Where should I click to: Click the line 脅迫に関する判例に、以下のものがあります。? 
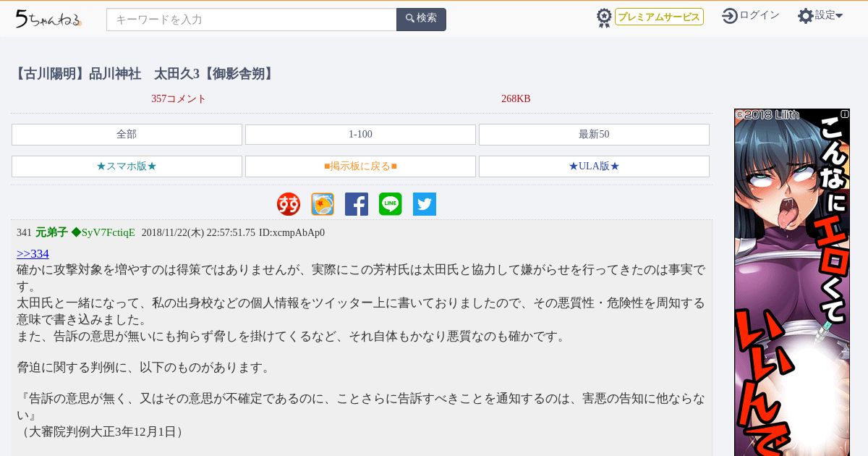[145, 368]
